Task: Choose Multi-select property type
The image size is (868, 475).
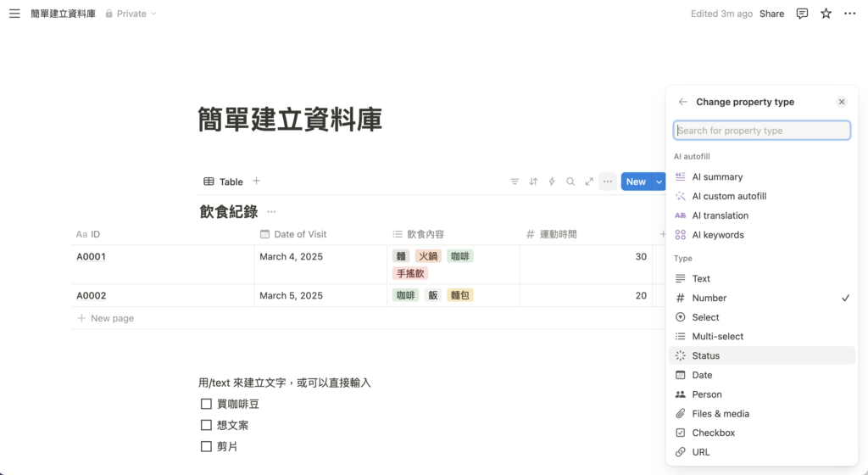Action: (x=717, y=337)
